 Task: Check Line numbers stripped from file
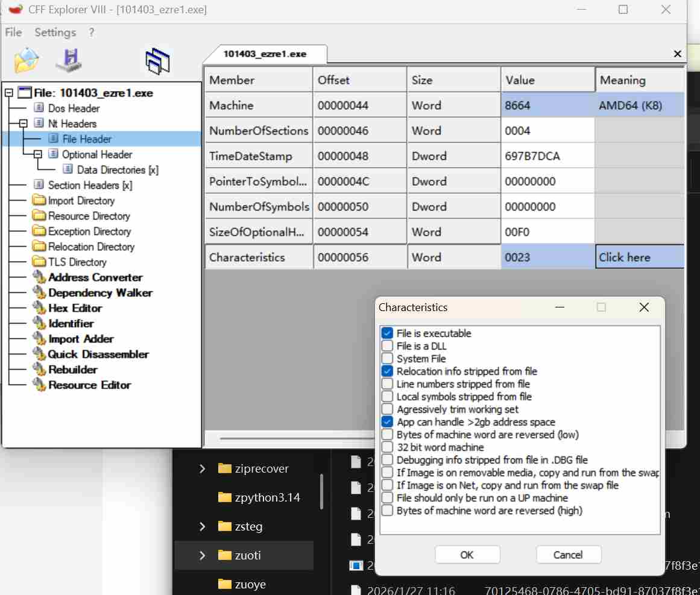click(x=388, y=384)
